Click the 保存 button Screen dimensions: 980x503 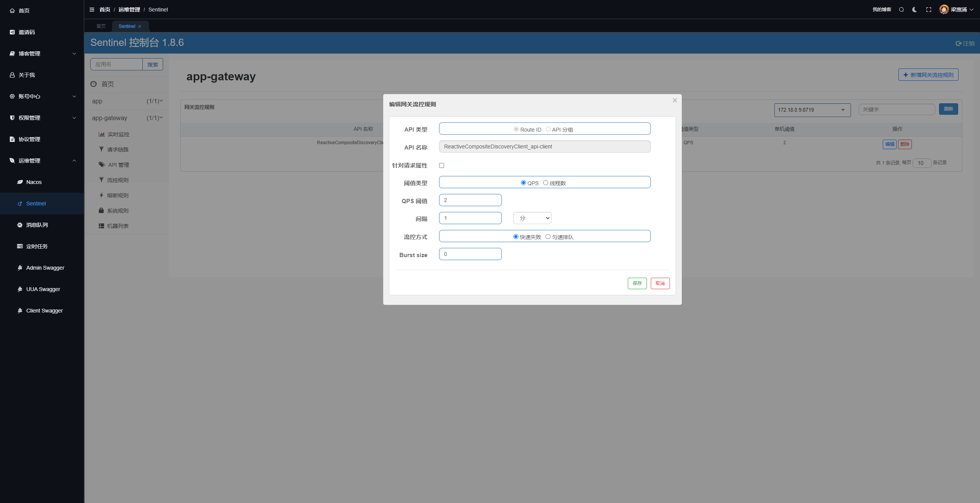coord(637,283)
